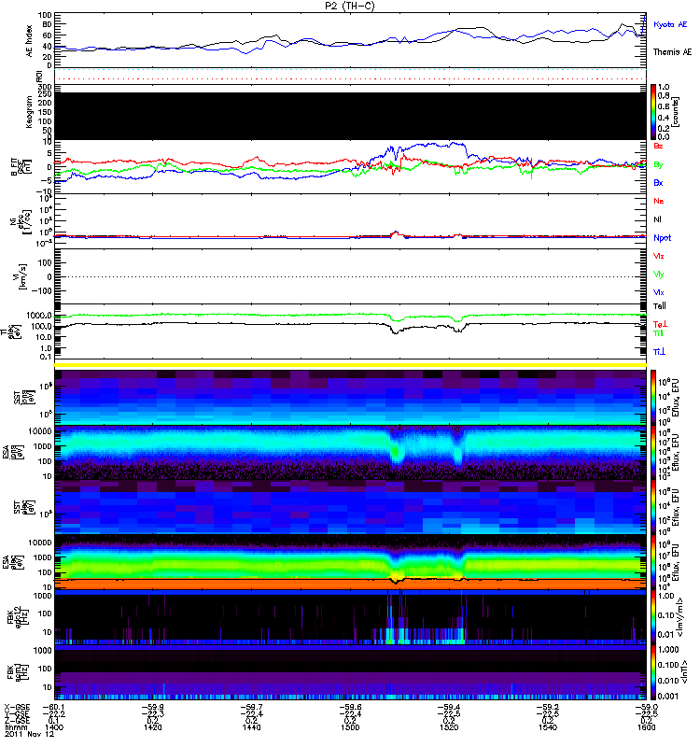Click the X-GSE value -60.1
This screenshot has height=747, width=700.
pyautogui.click(x=54, y=707)
